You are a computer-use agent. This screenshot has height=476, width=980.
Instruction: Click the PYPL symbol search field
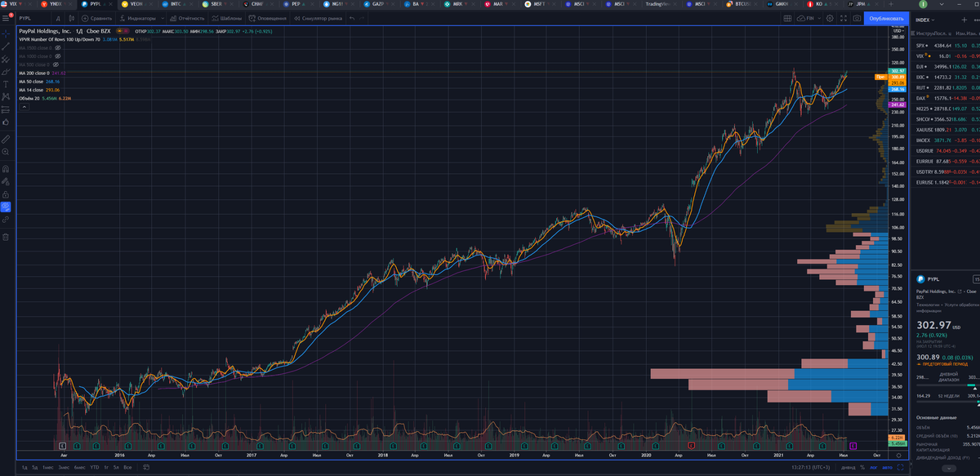[33, 17]
